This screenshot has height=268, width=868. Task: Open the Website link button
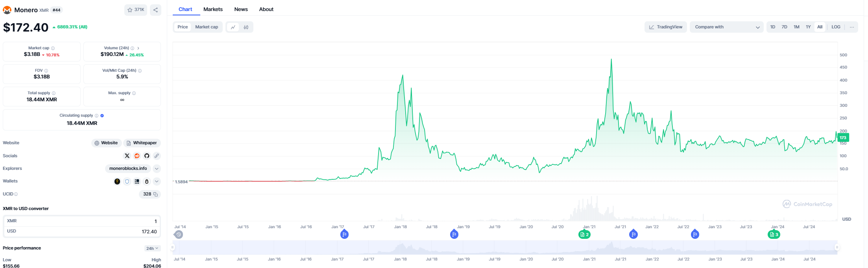tap(106, 143)
